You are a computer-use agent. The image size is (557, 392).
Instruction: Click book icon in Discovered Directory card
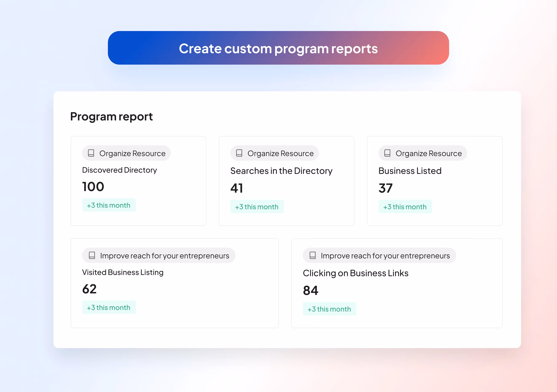click(91, 153)
